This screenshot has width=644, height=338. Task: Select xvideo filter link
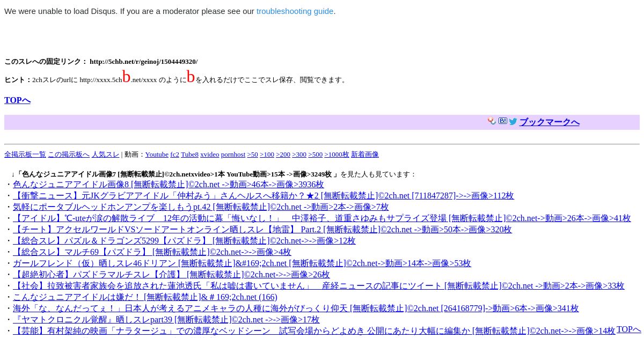tap(210, 155)
